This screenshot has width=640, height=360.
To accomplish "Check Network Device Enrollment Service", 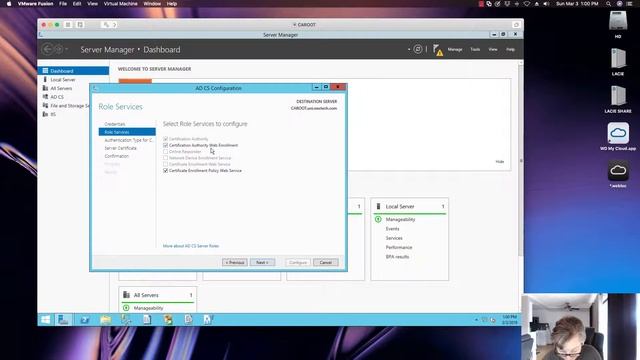I will point(165,158).
